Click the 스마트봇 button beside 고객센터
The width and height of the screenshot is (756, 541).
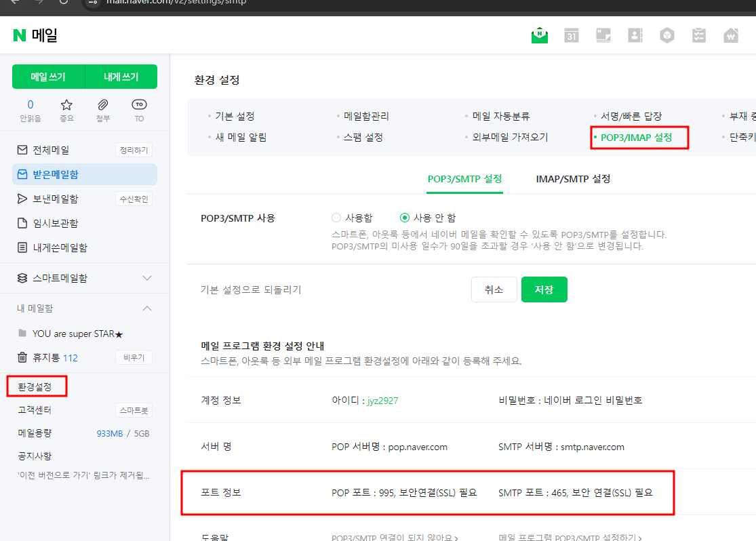[134, 410]
